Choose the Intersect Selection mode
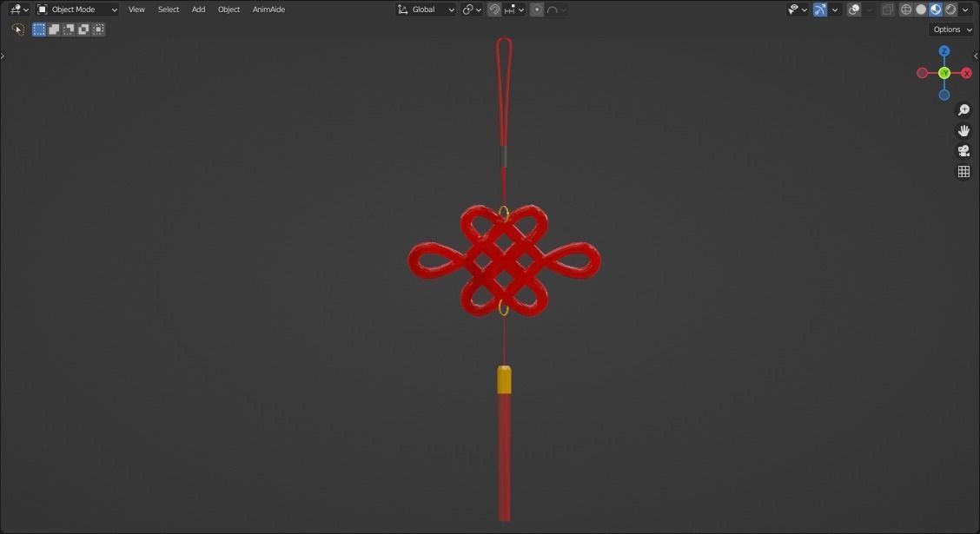Image resolution: width=980 pixels, height=534 pixels. pyautogui.click(x=98, y=30)
